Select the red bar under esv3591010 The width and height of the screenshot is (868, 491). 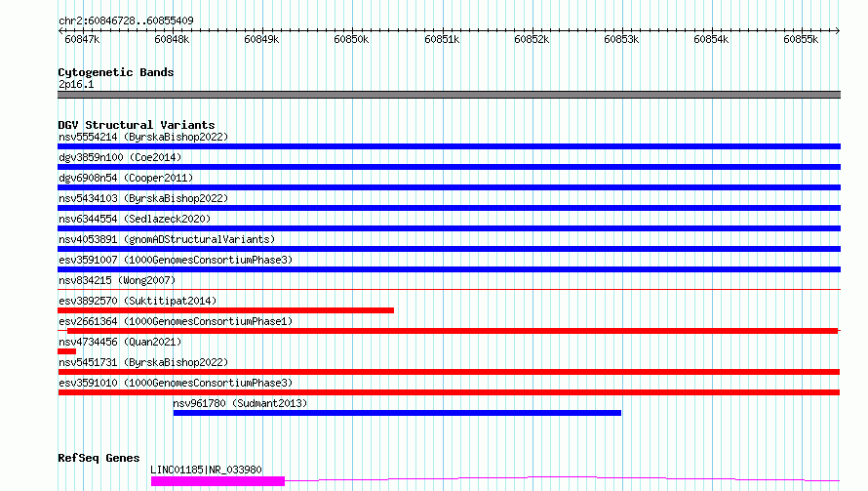click(x=449, y=392)
